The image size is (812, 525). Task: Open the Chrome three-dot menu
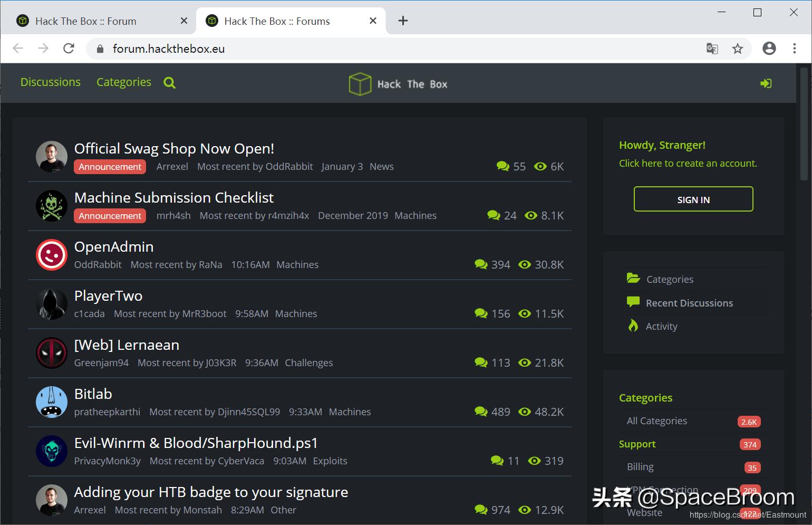(x=795, y=48)
